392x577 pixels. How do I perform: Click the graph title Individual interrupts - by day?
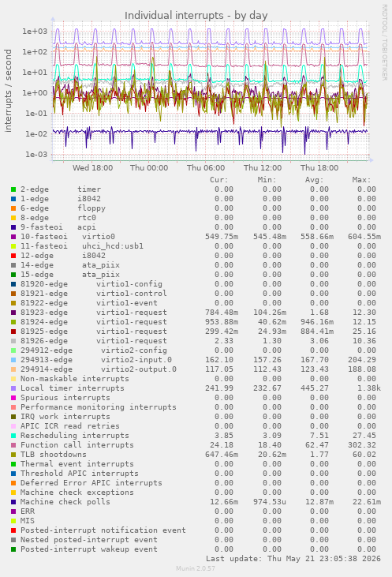[196, 16]
